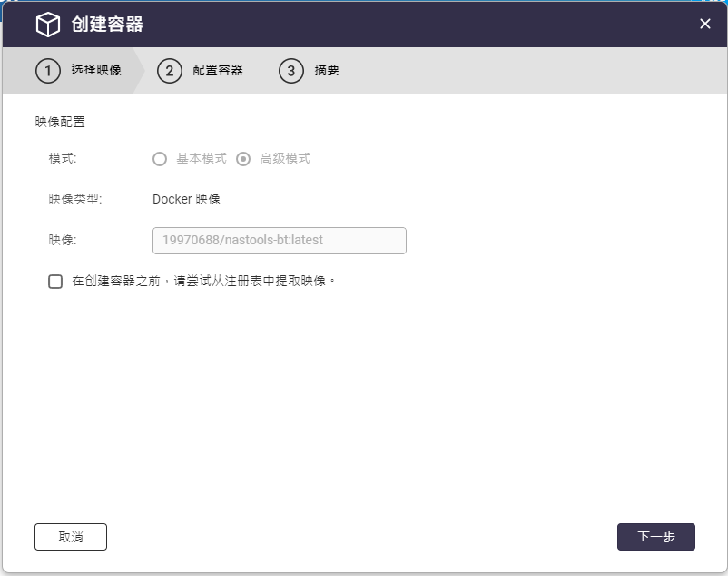This screenshot has width=728, height=576.
Task: Click the 模式: label
Action: tap(63, 159)
